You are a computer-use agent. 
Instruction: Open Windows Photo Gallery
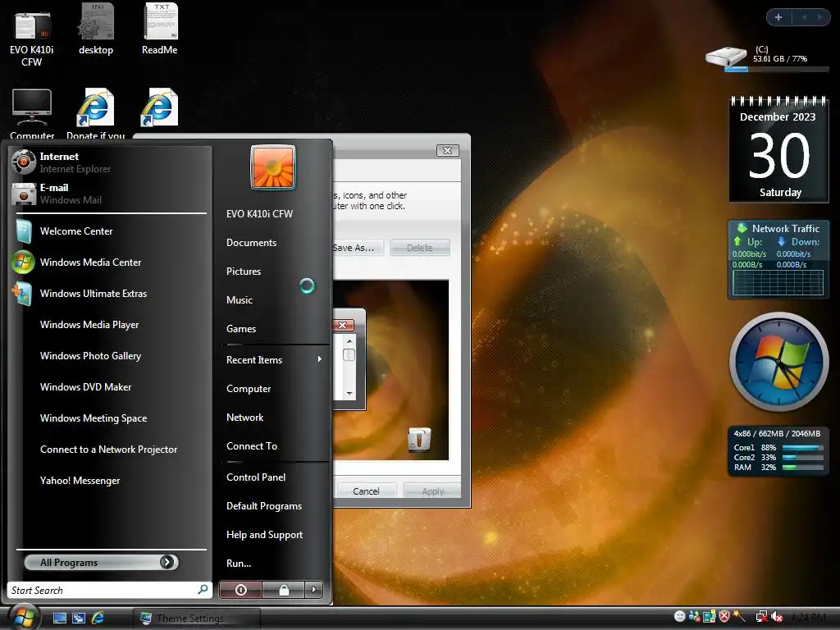(x=110, y=356)
